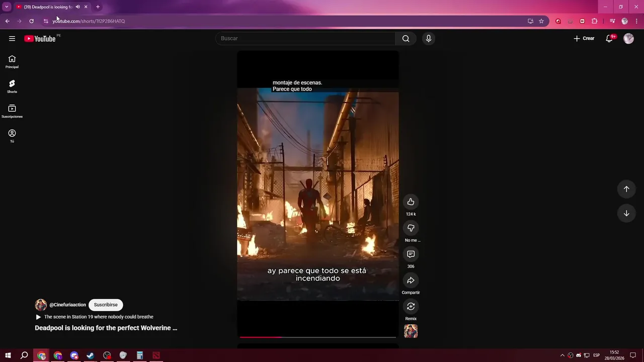Open the Windows Start menu

(8, 355)
